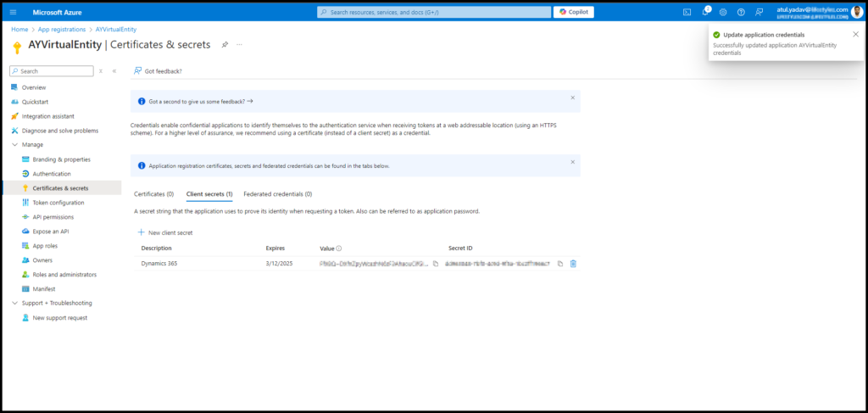Viewport: 868px width, 413px height.
Task: Open the notifications bell
Action: (x=705, y=12)
